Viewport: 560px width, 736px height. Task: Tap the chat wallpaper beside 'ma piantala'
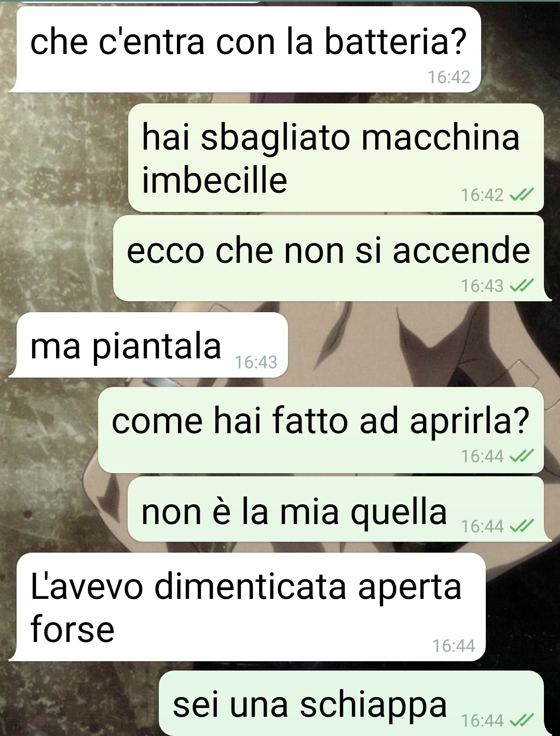(x=415, y=345)
